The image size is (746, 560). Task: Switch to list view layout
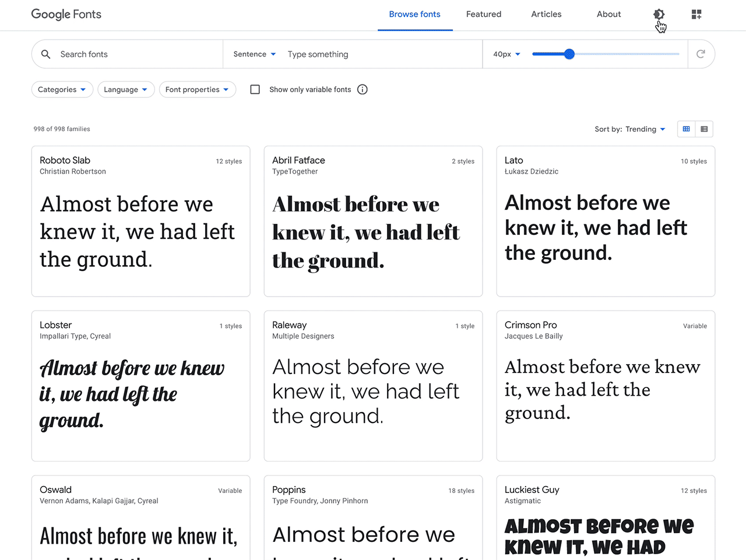704,129
